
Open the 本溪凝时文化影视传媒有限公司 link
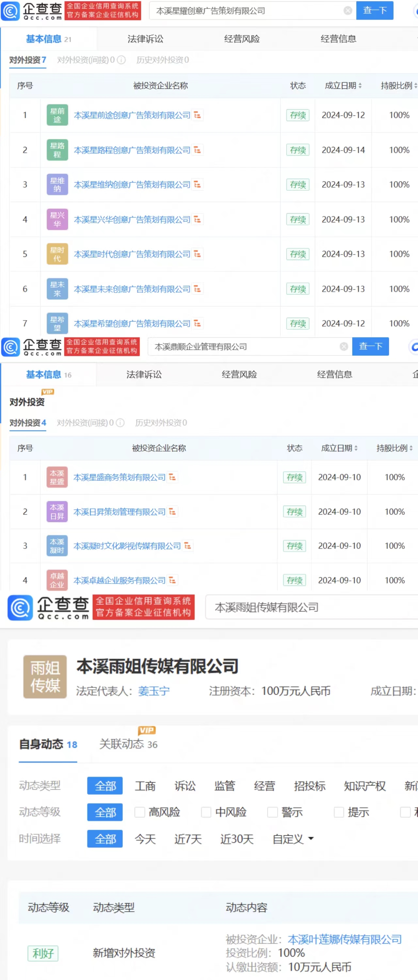tap(127, 546)
